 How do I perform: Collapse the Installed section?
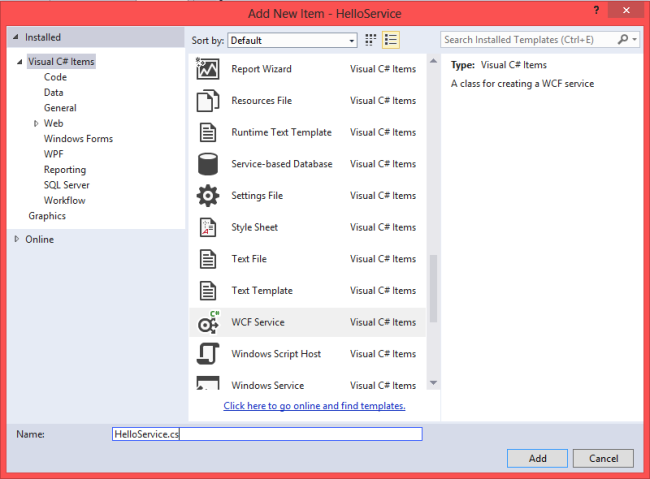point(16,37)
